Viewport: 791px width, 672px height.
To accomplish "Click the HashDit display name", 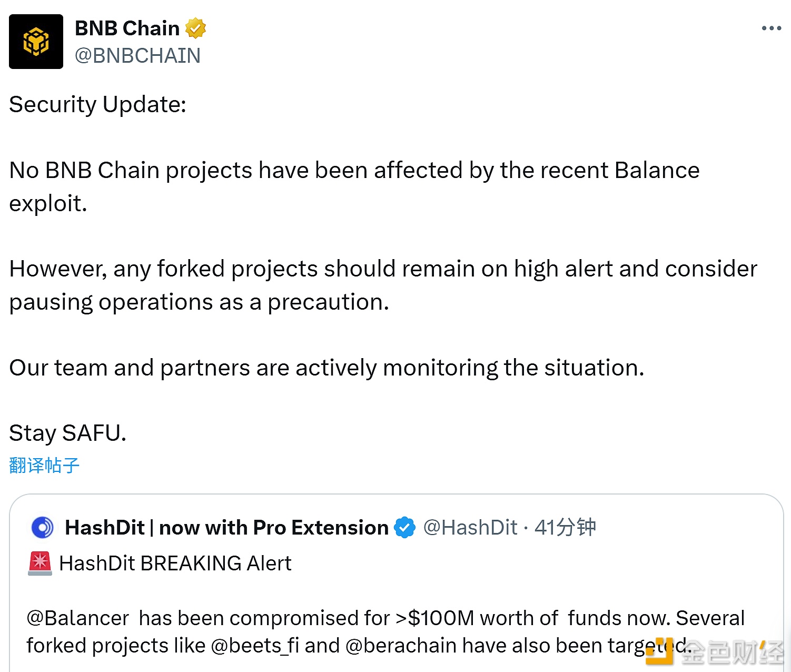I will tap(225, 527).
